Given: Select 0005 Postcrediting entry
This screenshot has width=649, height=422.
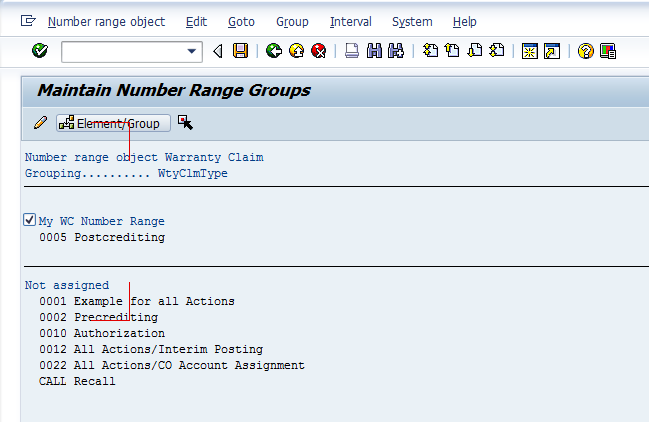Looking at the screenshot, I should (102, 237).
